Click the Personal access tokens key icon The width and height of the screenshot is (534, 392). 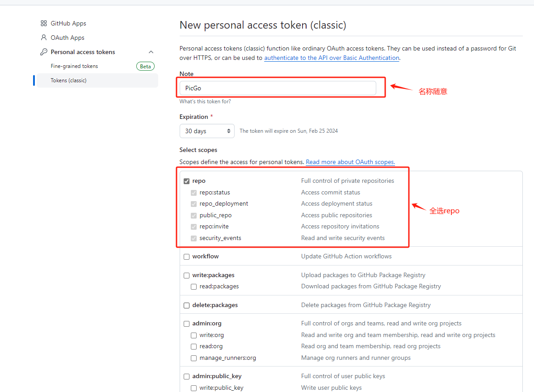43,52
